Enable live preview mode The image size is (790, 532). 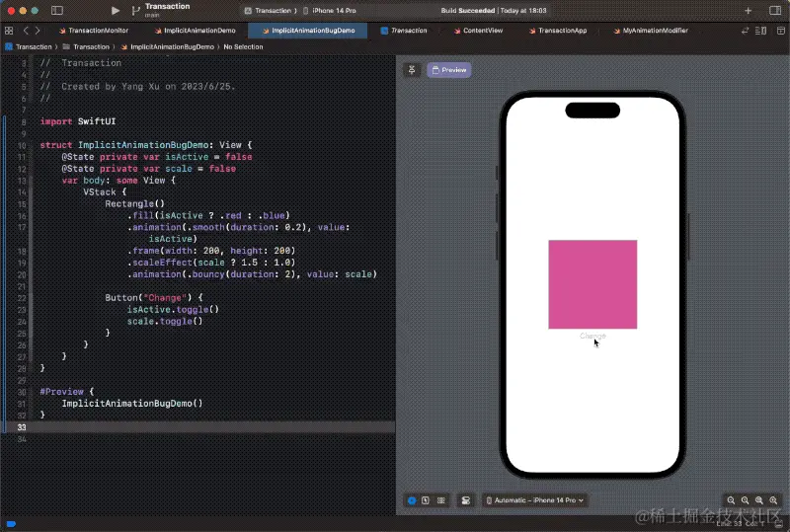click(x=412, y=500)
